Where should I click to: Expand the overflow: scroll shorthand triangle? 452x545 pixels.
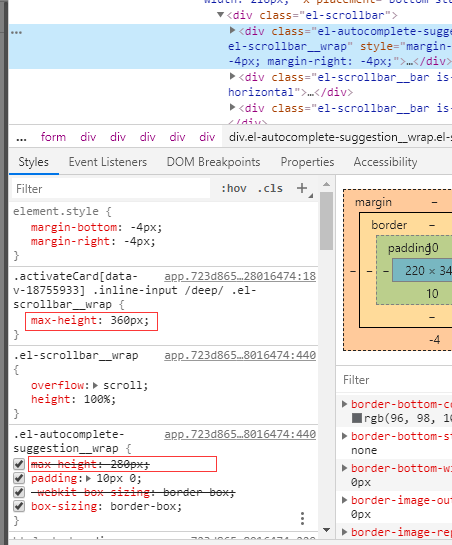[96, 385]
